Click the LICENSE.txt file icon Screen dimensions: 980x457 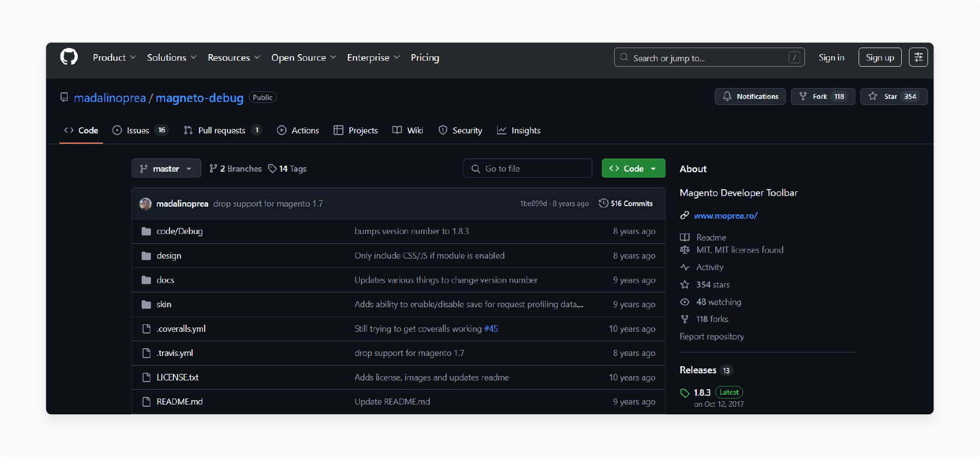146,377
